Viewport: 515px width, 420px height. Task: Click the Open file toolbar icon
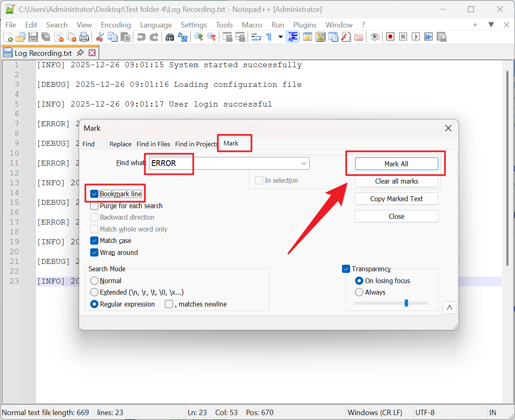(21, 37)
